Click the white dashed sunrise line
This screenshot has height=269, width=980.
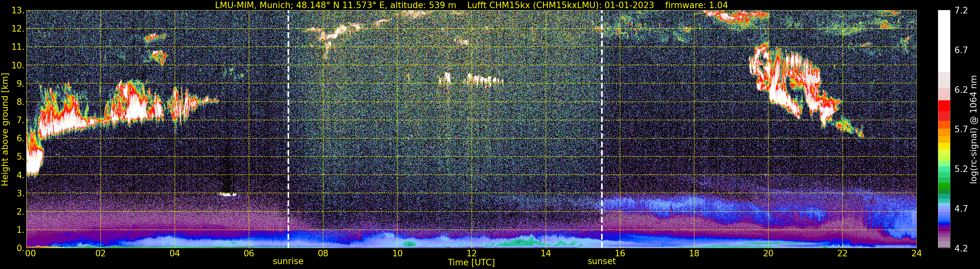pyautogui.click(x=288, y=129)
